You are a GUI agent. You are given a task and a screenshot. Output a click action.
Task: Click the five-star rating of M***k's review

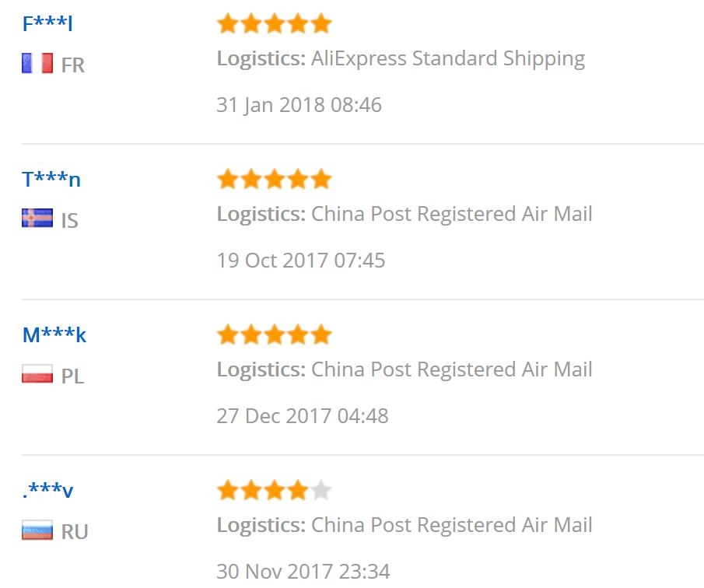point(275,335)
